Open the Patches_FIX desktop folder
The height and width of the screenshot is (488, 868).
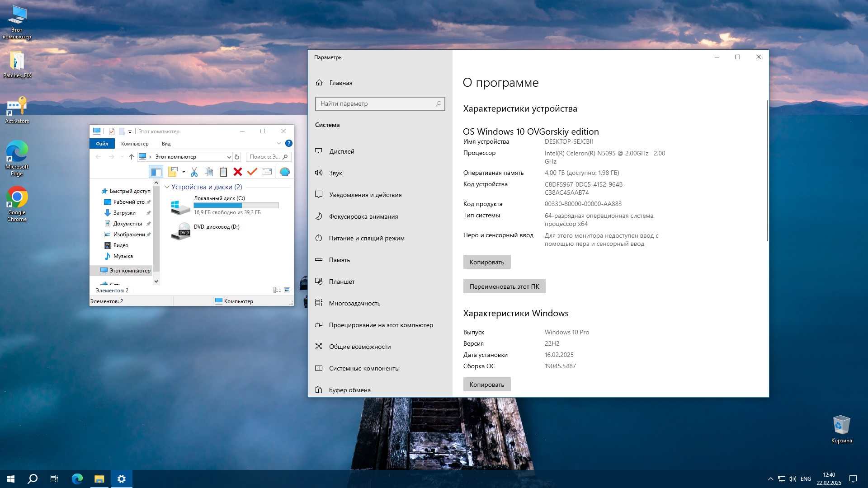click(17, 64)
